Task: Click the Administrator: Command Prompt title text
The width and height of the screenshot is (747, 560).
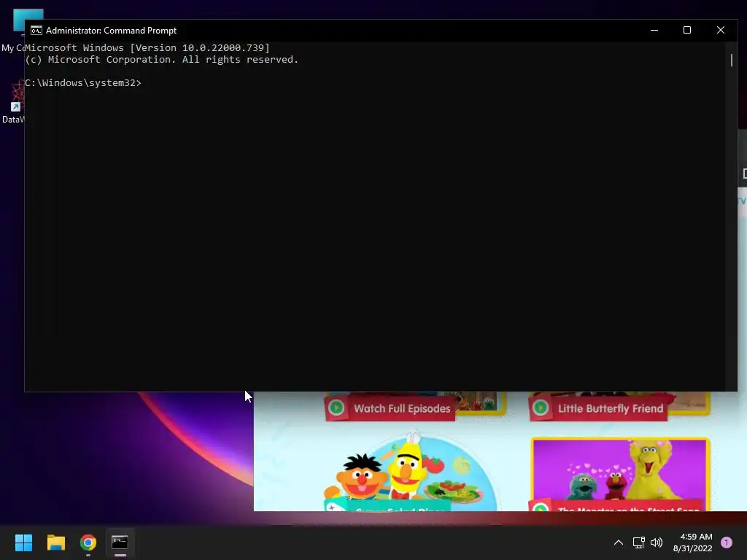Action: pos(111,31)
